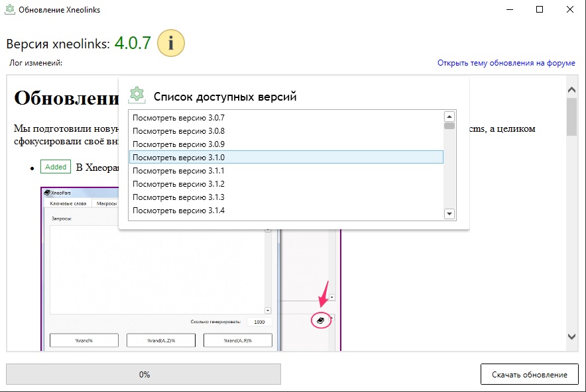Select Посмотреть версию 3.0.8

[x=286, y=131]
